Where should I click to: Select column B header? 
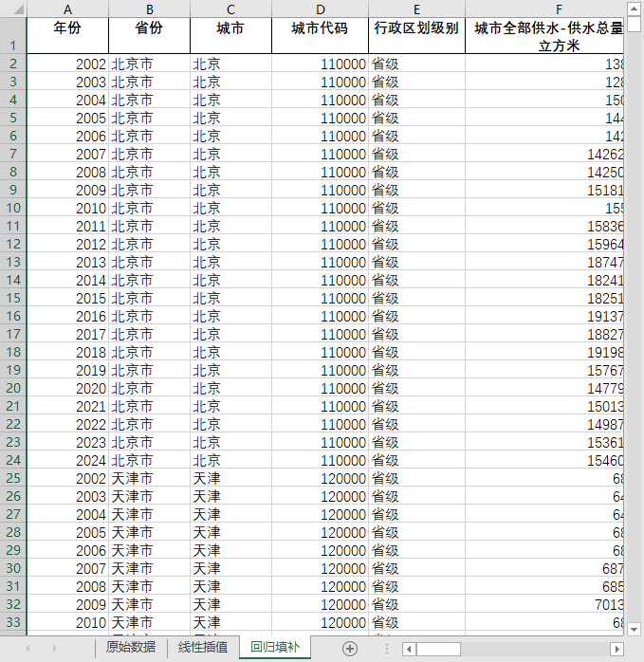[149, 9]
